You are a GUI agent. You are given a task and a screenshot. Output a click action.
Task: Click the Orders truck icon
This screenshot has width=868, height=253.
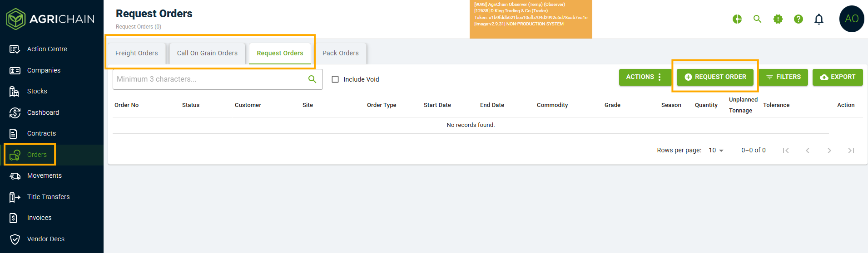15,155
